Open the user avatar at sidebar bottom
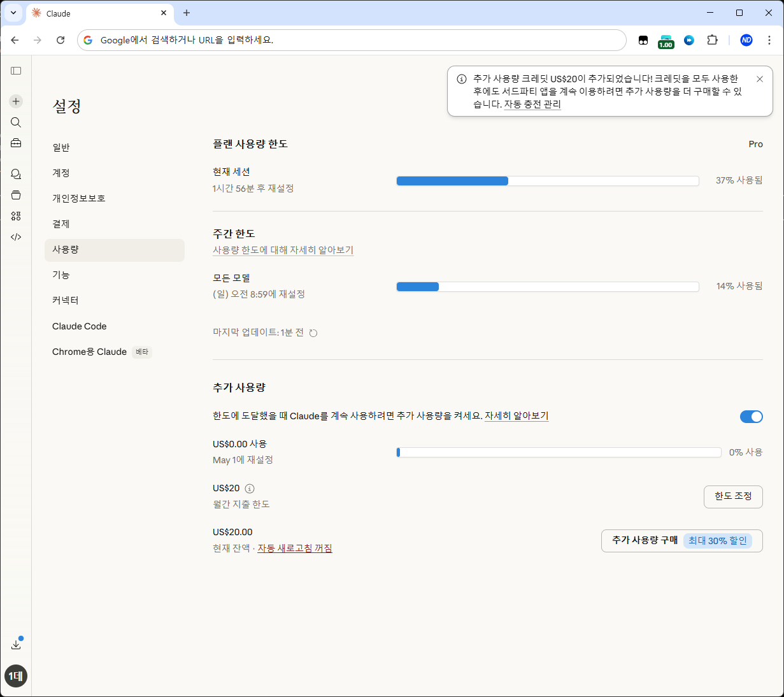Screen dimensions: 784x697 [16, 676]
